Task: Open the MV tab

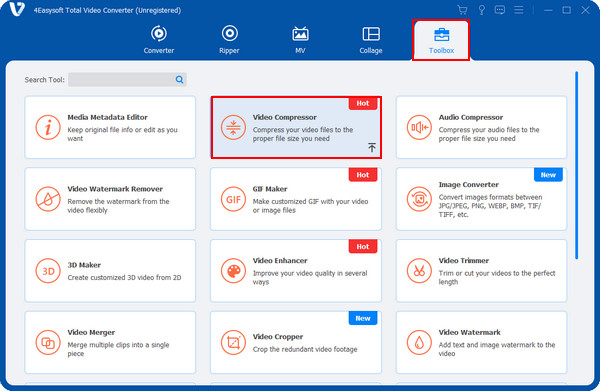Action: pyautogui.click(x=300, y=40)
